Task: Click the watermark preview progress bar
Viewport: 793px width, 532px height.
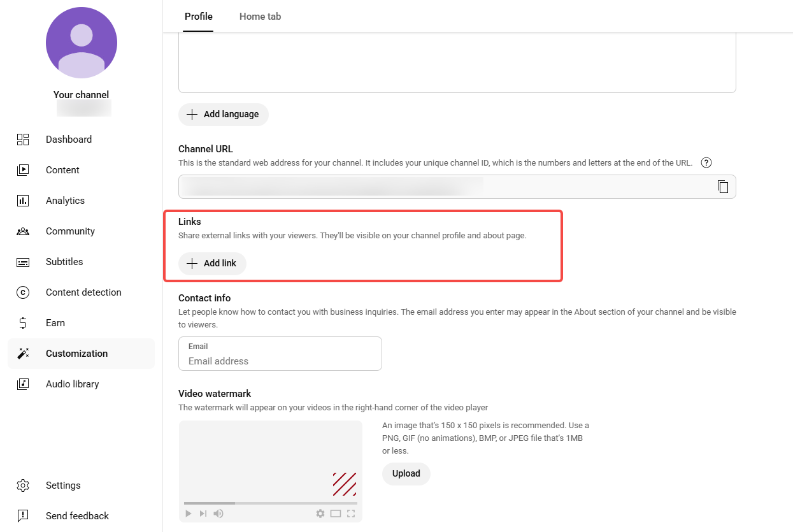Action: pos(270,503)
